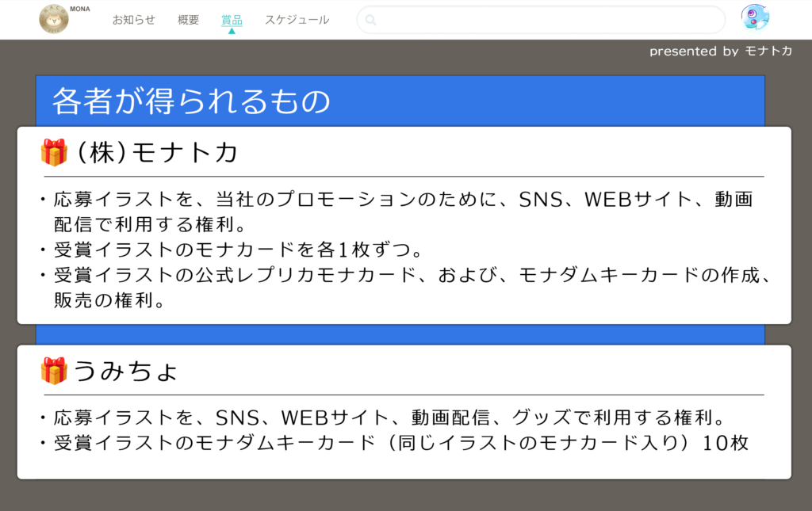Click the magnifier search icon
812x511 pixels.
(x=370, y=20)
